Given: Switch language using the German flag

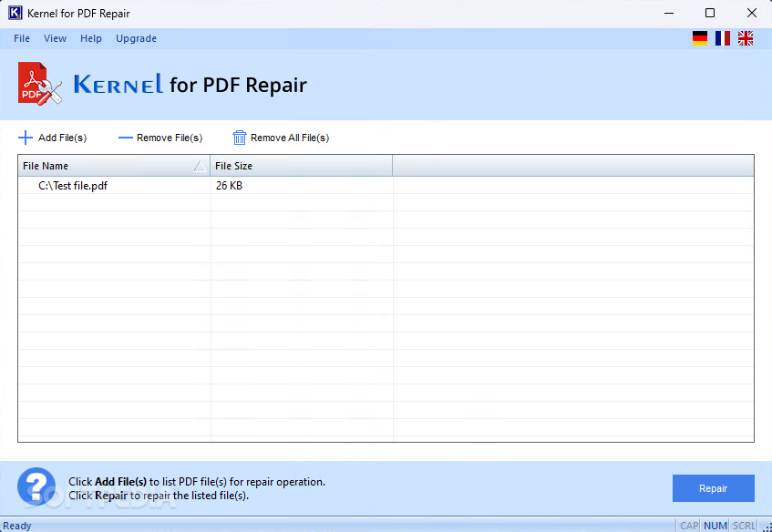Looking at the screenshot, I should click(700, 38).
